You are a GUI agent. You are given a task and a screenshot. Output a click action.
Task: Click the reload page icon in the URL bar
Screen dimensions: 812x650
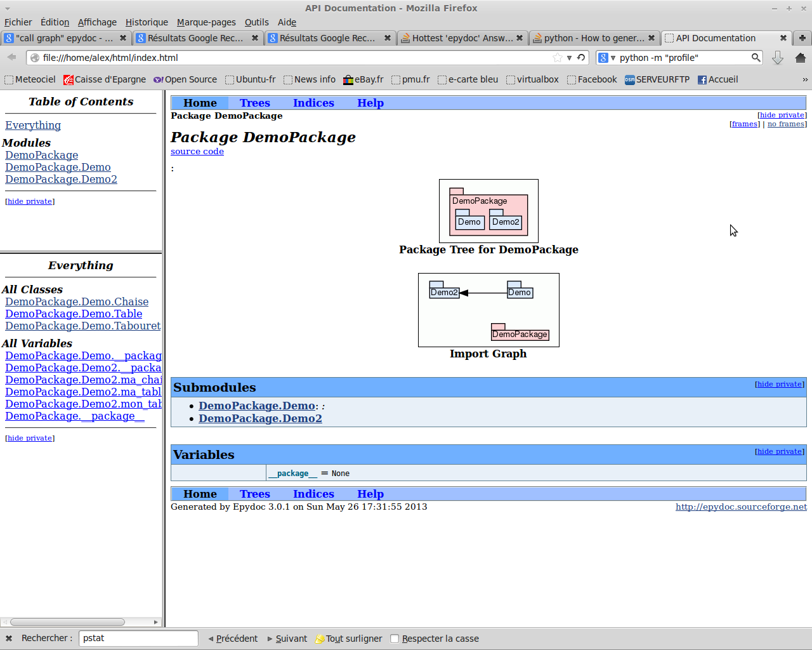pos(581,58)
